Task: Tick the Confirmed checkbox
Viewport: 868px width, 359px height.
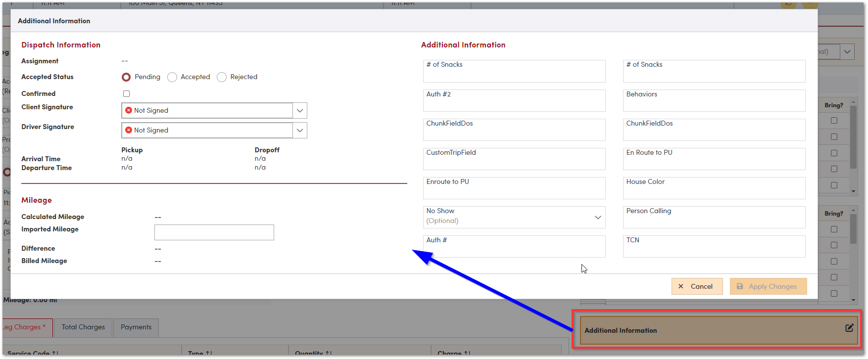Action: 126,93
